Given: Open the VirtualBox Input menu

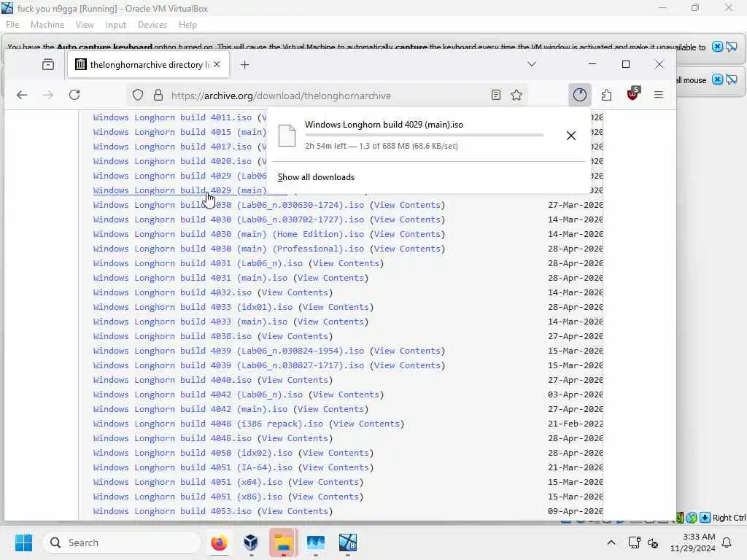Looking at the screenshot, I should click(x=116, y=25).
